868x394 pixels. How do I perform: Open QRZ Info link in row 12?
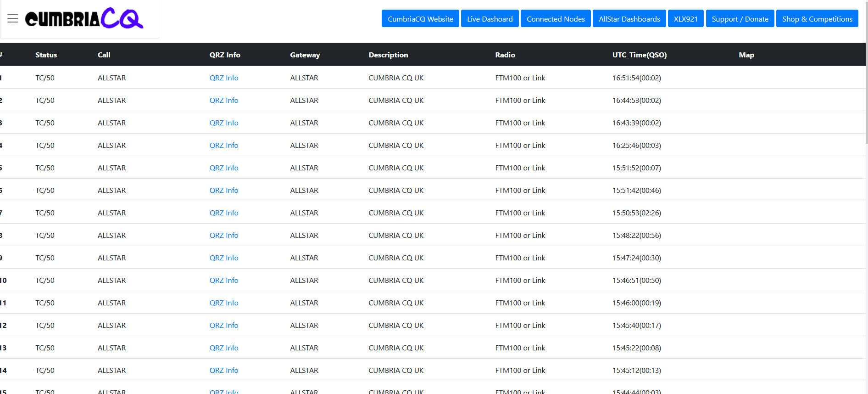click(224, 326)
